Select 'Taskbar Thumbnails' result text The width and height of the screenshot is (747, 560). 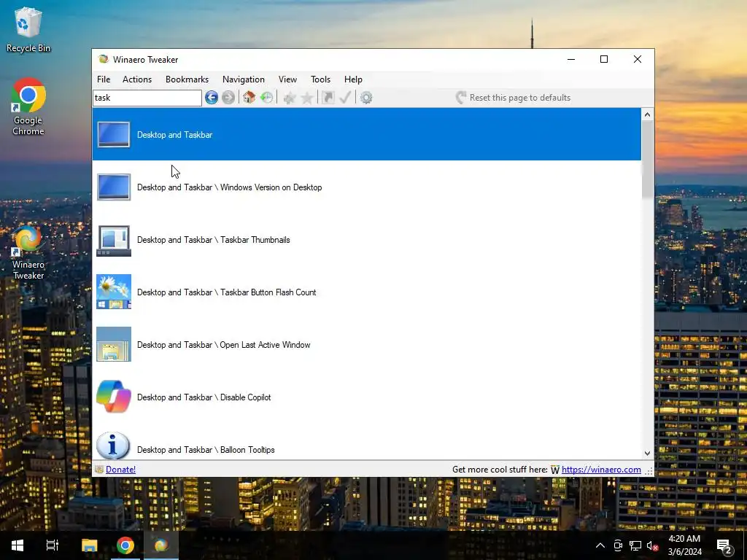(255, 239)
